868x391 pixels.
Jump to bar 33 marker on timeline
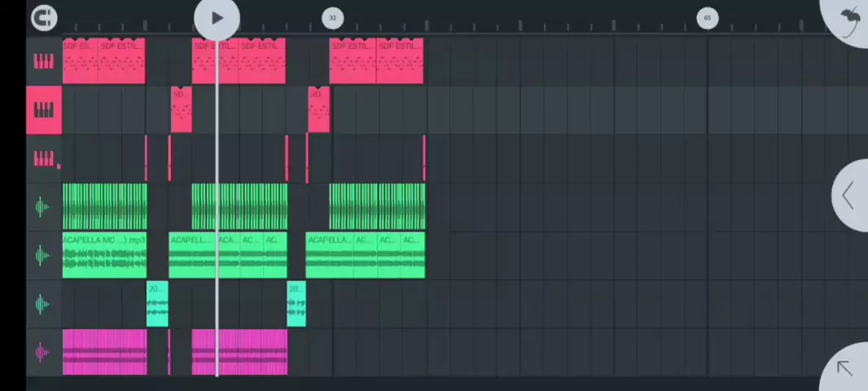332,18
